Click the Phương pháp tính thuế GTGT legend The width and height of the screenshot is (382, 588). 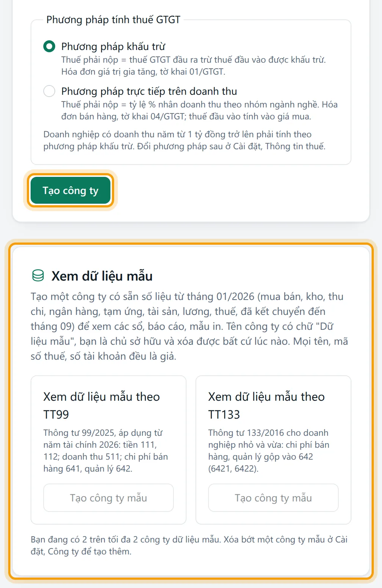(x=113, y=19)
